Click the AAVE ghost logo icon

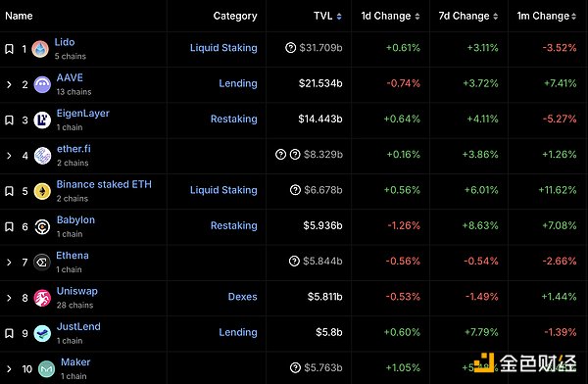[x=42, y=84]
